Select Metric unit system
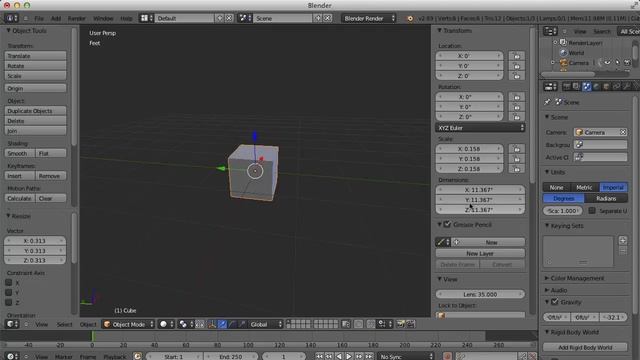The image size is (640, 360). [584, 187]
